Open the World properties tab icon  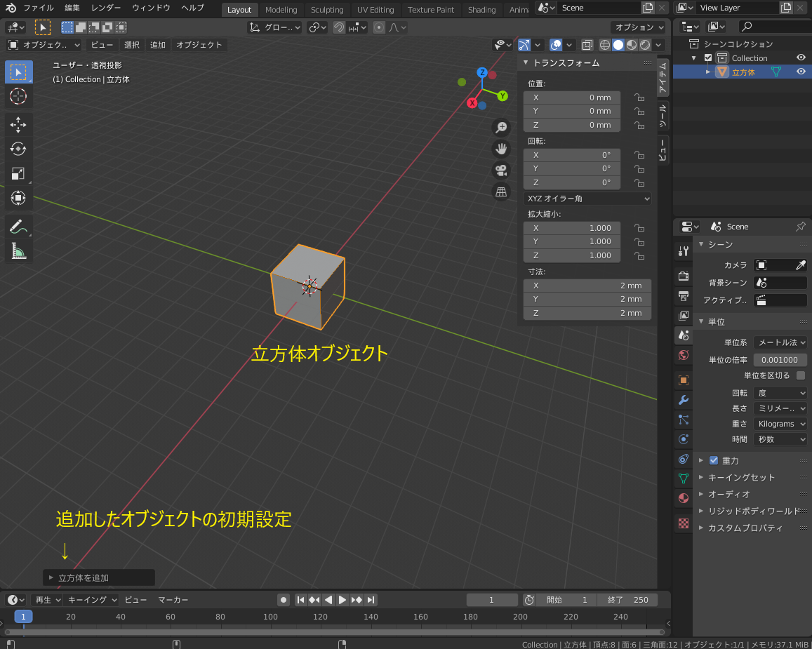tap(684, 355)
